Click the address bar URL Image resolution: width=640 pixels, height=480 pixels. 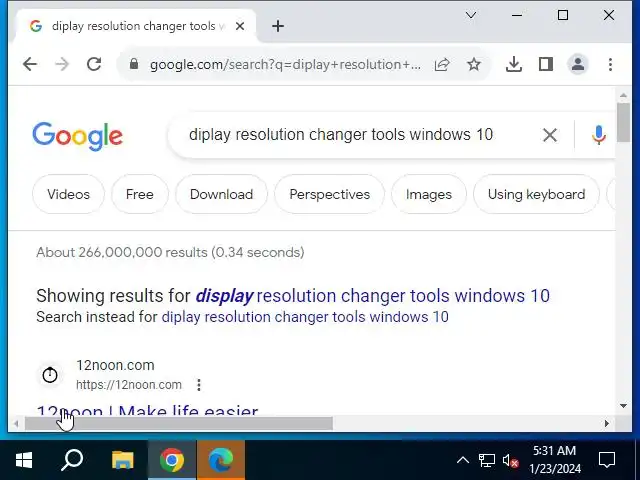point(285,64)
